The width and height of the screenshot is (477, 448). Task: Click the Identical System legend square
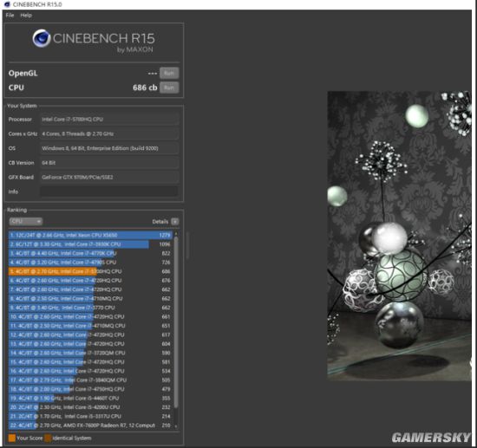click(x=48, y=438)
